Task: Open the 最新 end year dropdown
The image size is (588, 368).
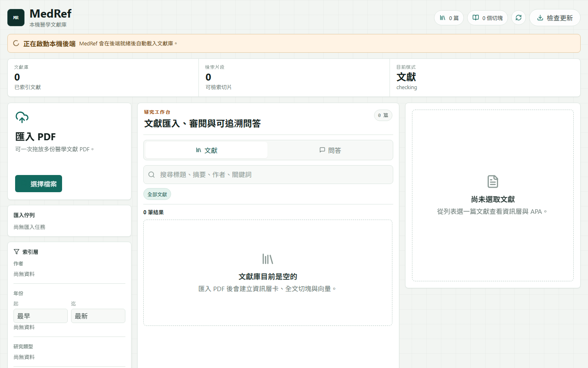Action: pyautogui.click(x=98, y=316)
